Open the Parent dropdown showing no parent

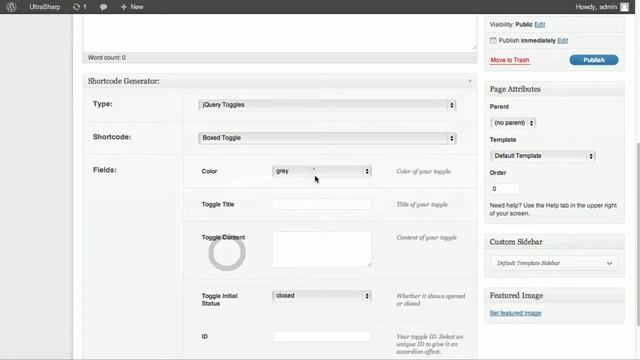(x=513, y=123)
